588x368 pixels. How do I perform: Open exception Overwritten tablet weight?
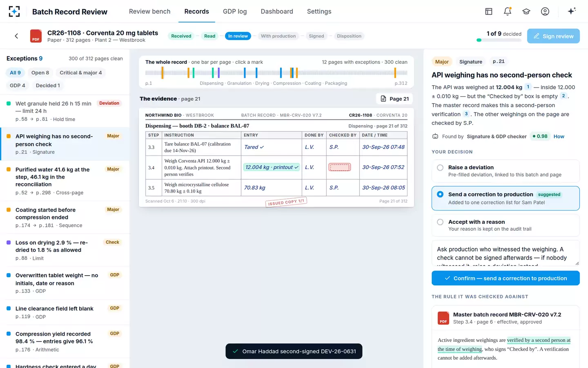65,283
